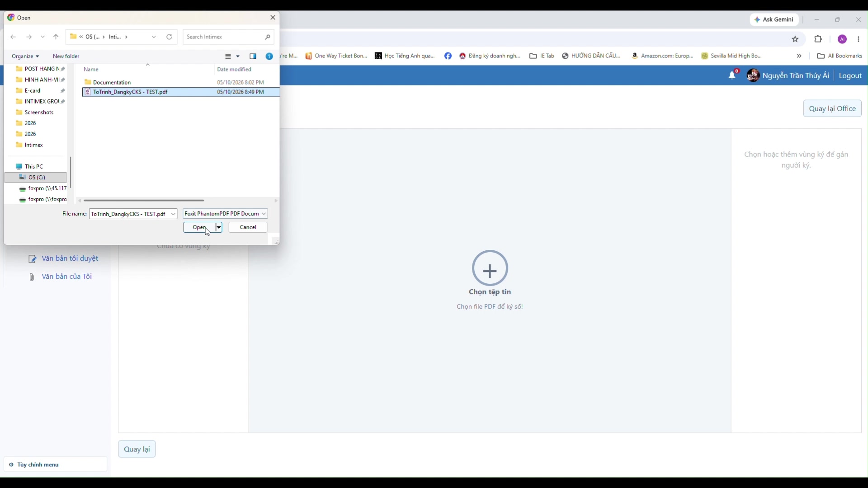Click Logout link
The width and height of the screenshot is (868, 488).
coord(850,76)
